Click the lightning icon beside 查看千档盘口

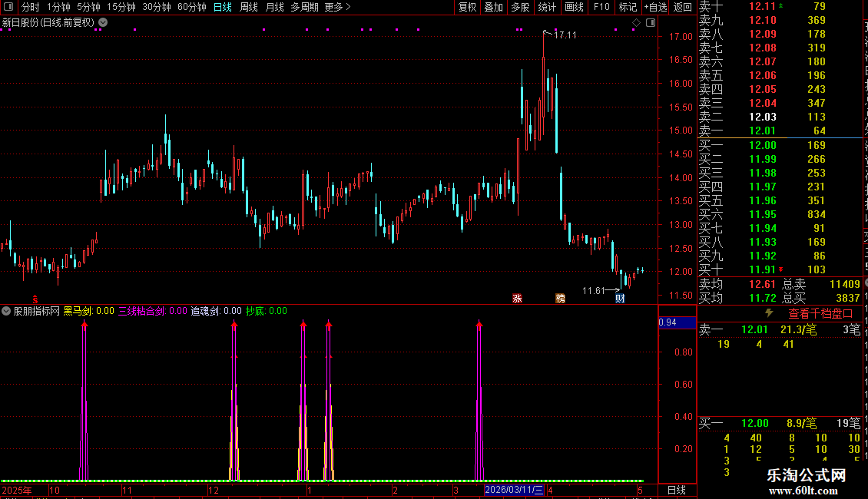pos(769,313)
